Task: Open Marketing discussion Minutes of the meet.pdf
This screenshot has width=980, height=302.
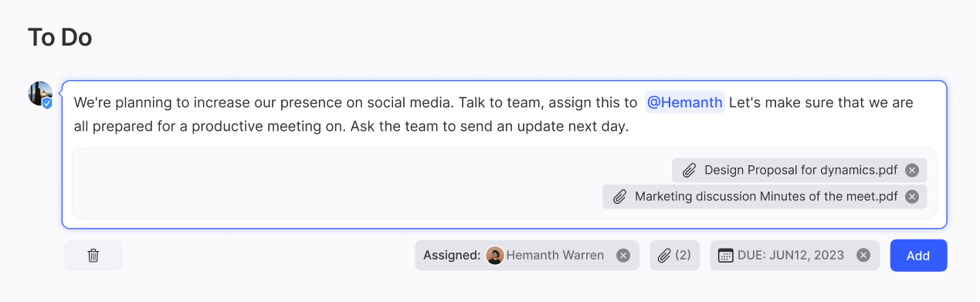Action: 766,196
